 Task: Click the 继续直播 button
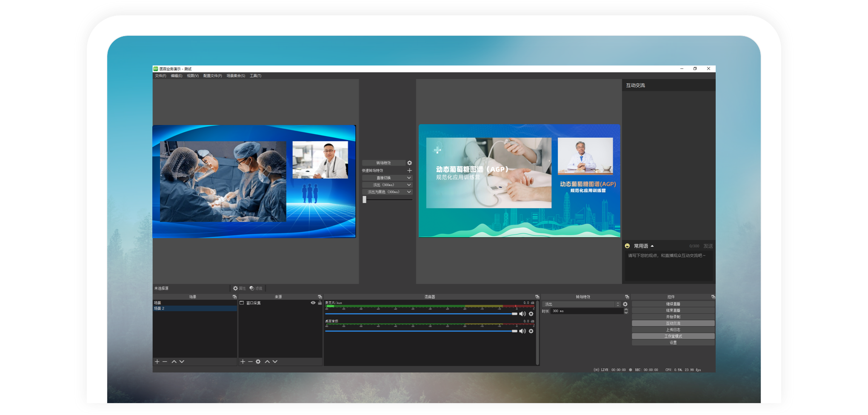pyautogui.click(x=673, y=304)
